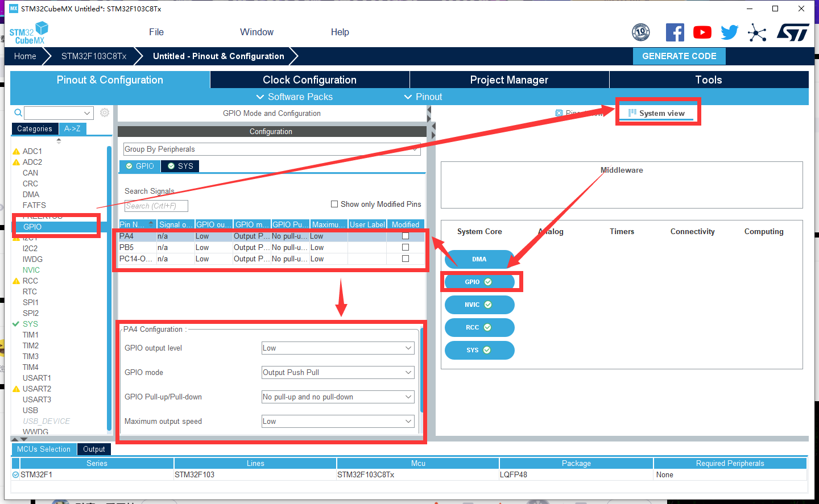The width and height of the screenshot is (819, 504).
Task: Click the SYS system core button
Action: click(x=479, y=350)
